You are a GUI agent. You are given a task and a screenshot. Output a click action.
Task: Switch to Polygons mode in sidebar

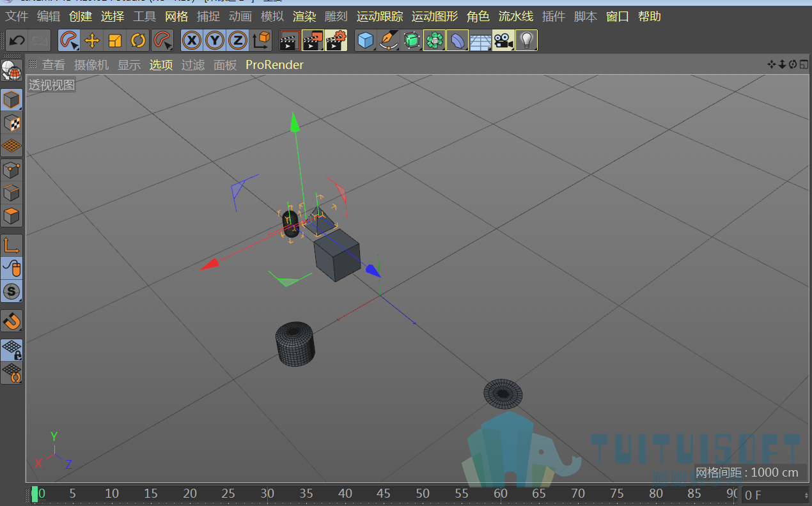point(12,215)
